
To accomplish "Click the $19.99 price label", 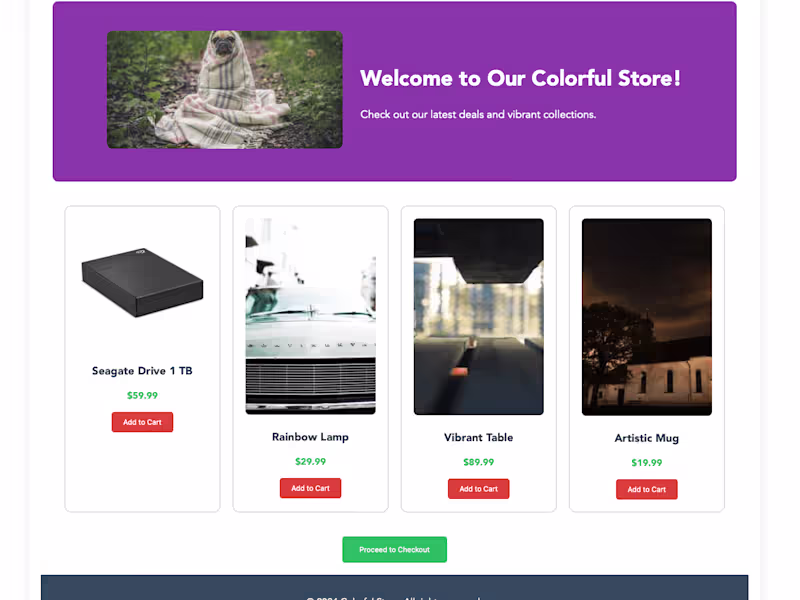I will (x=646, y=463).
